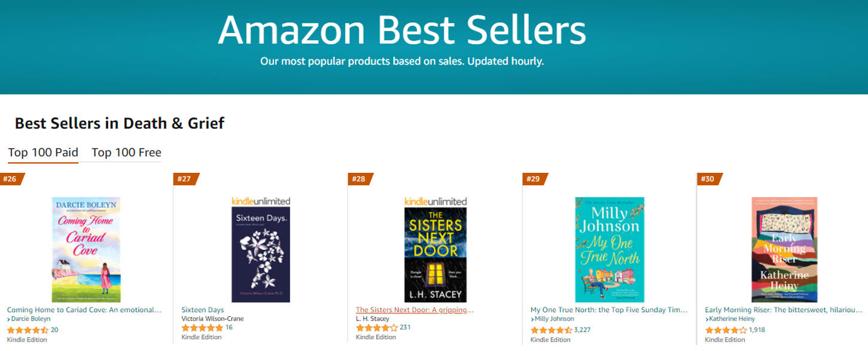
Task: Open Early Morning Riser cover image
Action: (784, 249)
